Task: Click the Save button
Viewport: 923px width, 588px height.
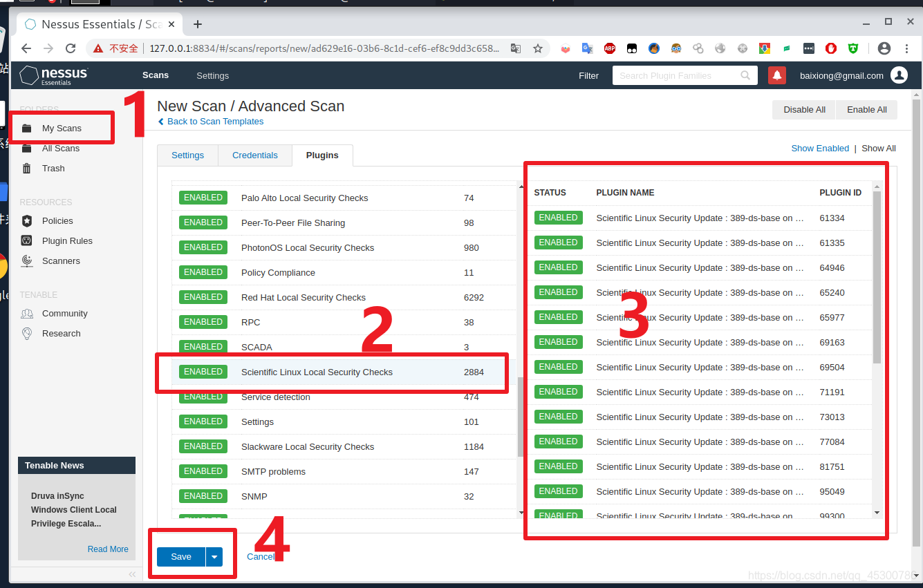Action: pos(181,557)
